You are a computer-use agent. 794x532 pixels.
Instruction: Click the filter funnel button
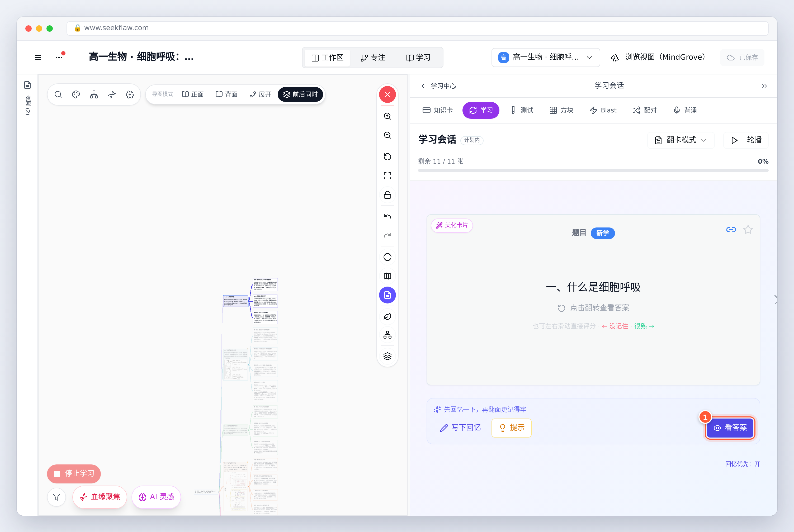click(57, 497)
